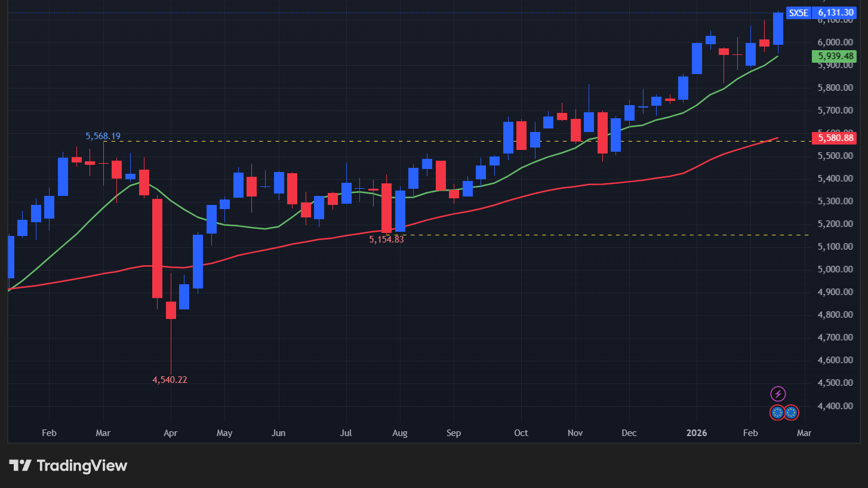Viewport: 868px width, 488px height.
Task: Click the TradingView logo
Action: pyautogui.click(x=21, y=465)
